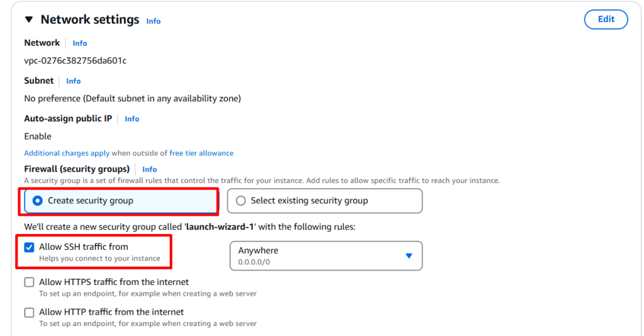The width and height of the screenshot is (644, 336).
Task: Open the Anywhere 0.0.0.0/0 source dropdown
Action: point(326,255)
